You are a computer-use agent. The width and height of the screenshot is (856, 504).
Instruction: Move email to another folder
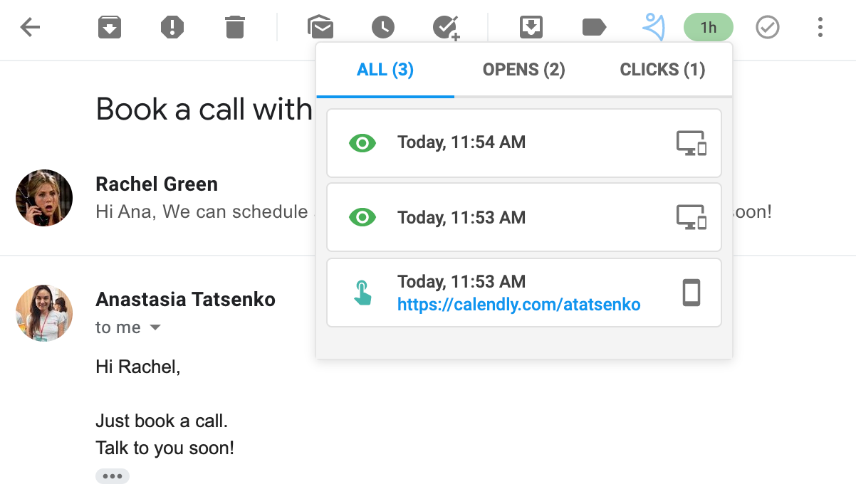(531, 28)
